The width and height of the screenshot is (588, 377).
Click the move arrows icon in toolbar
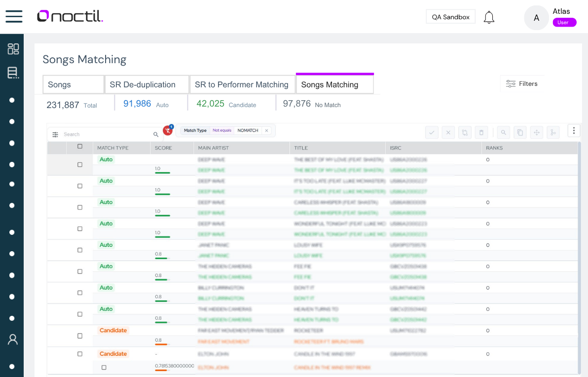[x=537, y=132]
